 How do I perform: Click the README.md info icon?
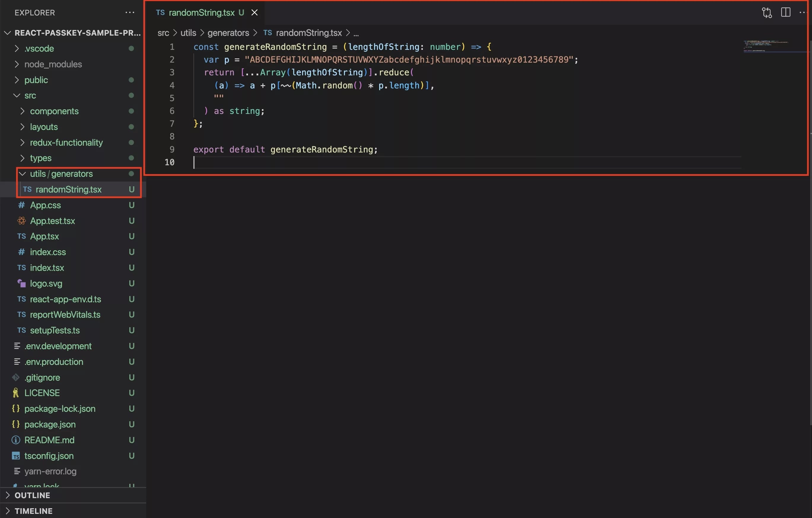pyautogui.click(x=15, y=440)
